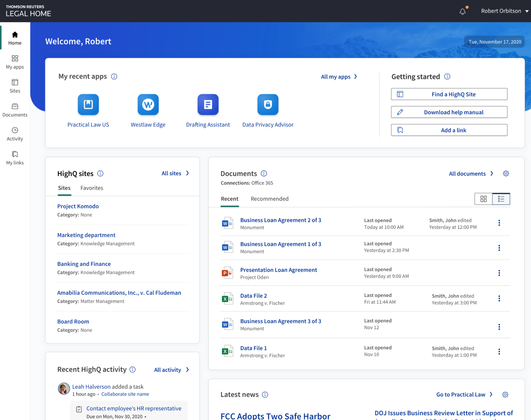Show info for My recent apps
Screen dimensions: 531x420
coord(114,77)
